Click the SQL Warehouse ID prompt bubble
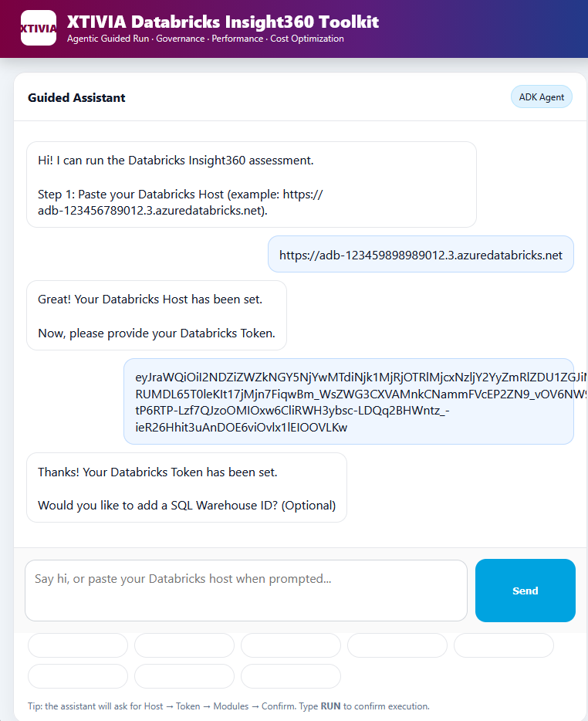Viewport: 588px width, 721px height. [187, 487]
